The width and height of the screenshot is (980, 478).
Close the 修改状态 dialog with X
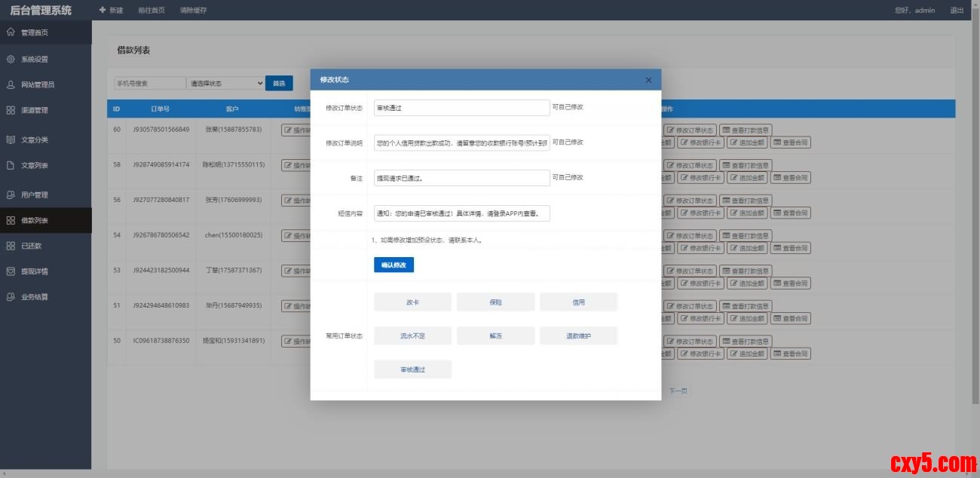(x=648, y=80)
